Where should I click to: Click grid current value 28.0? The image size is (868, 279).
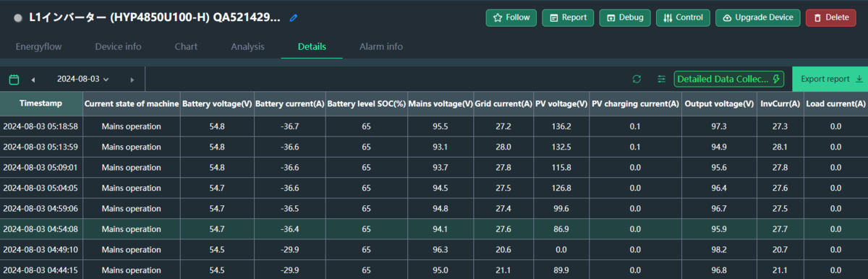click(x=503, y=147)
